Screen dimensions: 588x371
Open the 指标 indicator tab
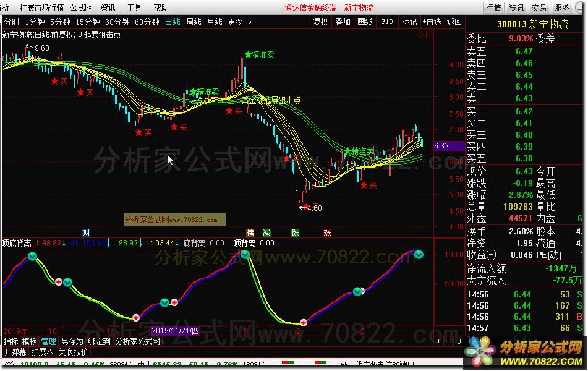11,341
